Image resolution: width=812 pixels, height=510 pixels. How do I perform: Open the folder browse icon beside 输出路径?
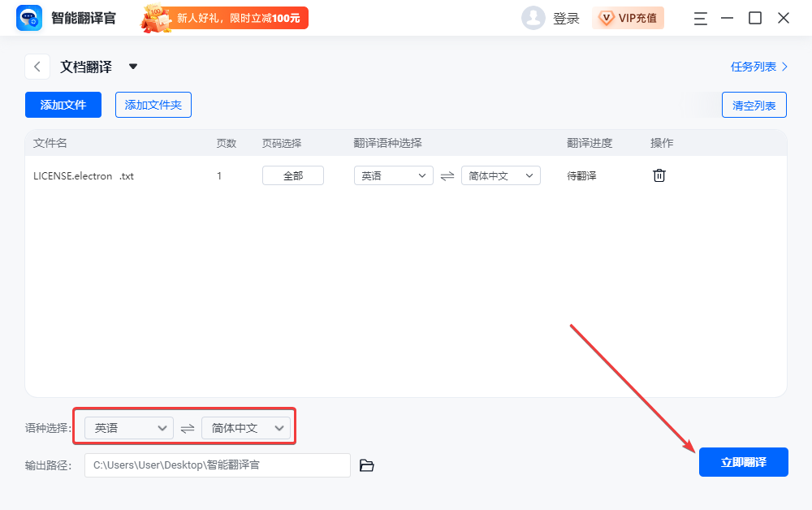[366, 465]
